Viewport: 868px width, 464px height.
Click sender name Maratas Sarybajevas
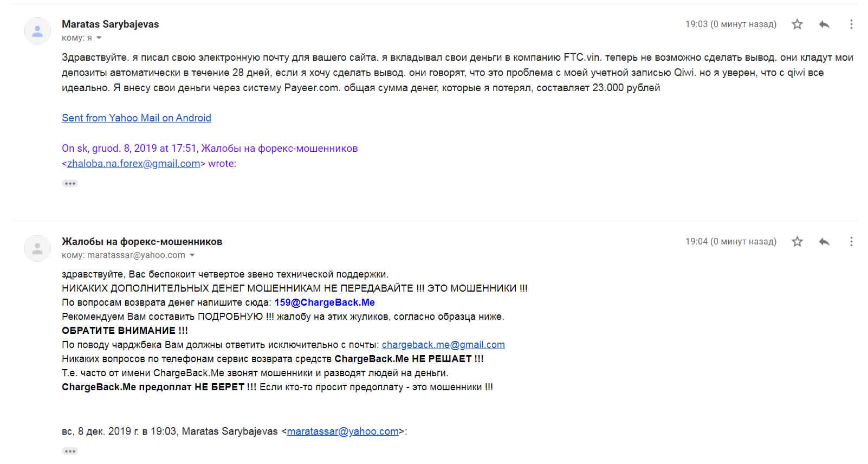click(x=111, y=24)
